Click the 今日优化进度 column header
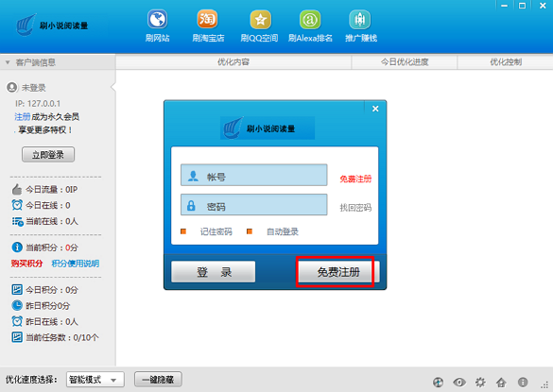553x392 pixels. tap(405, 62)
